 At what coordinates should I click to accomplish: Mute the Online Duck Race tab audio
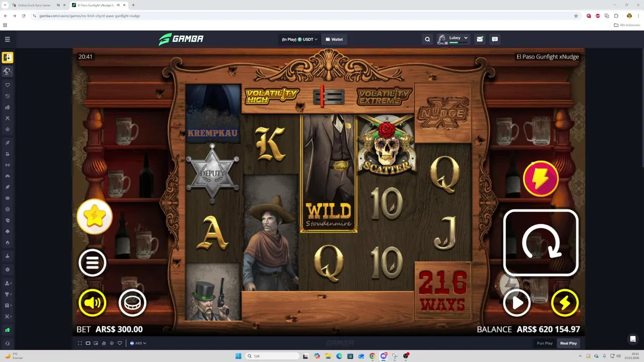pos(58,5)
